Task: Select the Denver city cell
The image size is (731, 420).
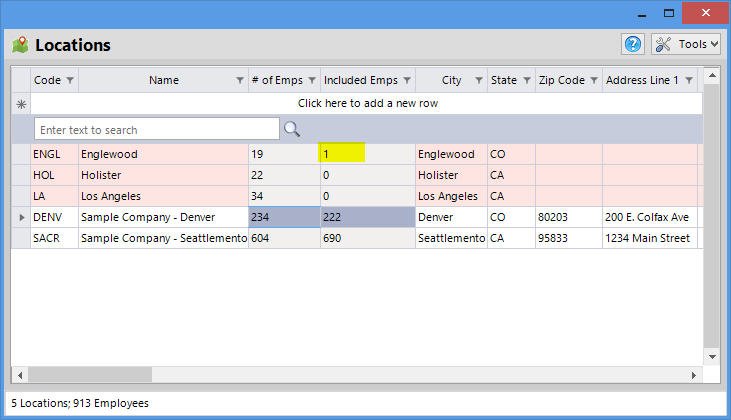Action: 451,217
